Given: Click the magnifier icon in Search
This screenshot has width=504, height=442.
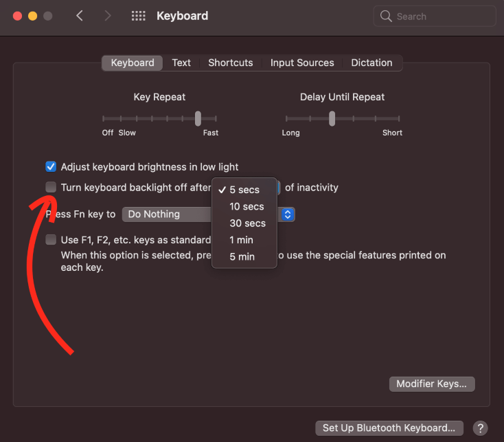Looking at the screenshot, I should [387, 16].
